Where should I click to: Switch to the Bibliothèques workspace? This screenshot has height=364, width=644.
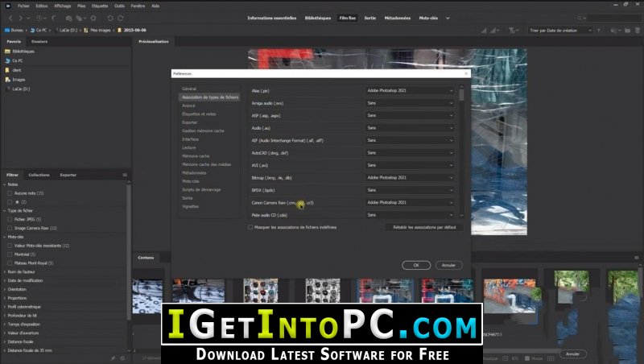317,18
